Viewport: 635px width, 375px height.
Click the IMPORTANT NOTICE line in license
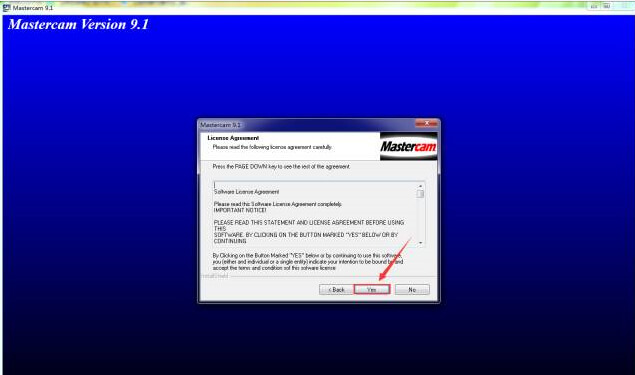[240, 210]
